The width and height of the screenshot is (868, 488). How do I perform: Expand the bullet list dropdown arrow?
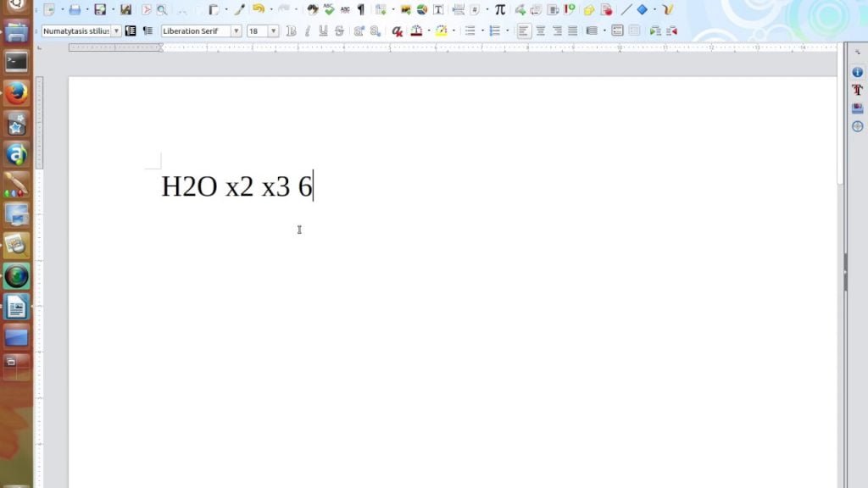[x=482, y=31]
